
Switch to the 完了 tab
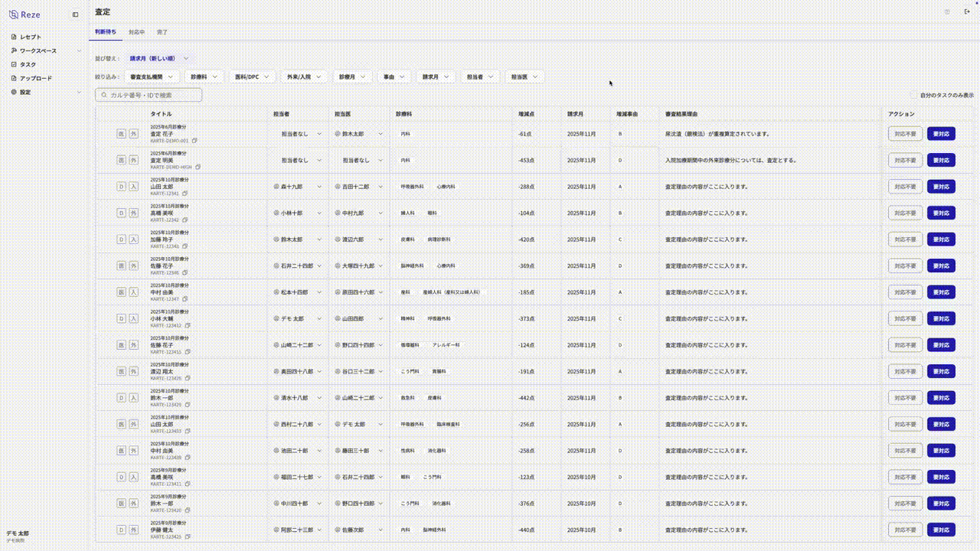[x=162, y=32]
